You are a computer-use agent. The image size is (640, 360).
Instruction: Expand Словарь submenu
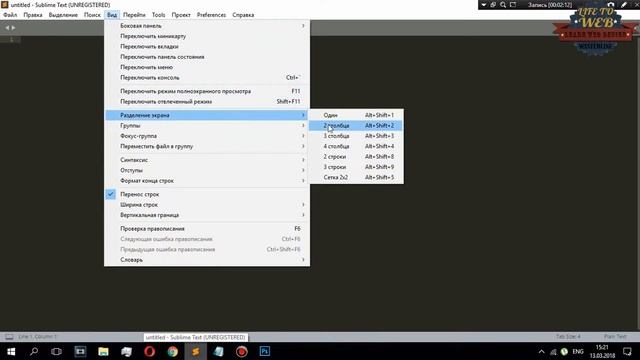(207, 260)
